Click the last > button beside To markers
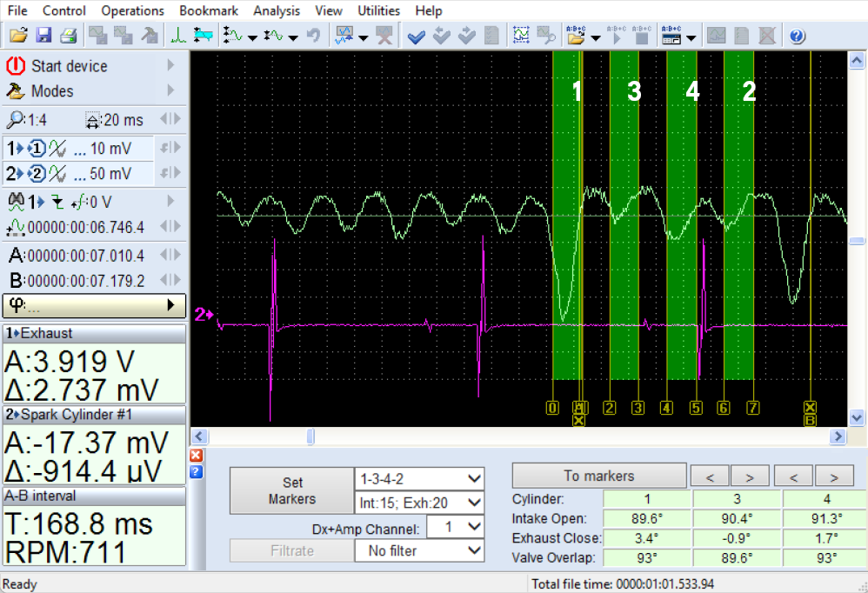 pos(834,476)
